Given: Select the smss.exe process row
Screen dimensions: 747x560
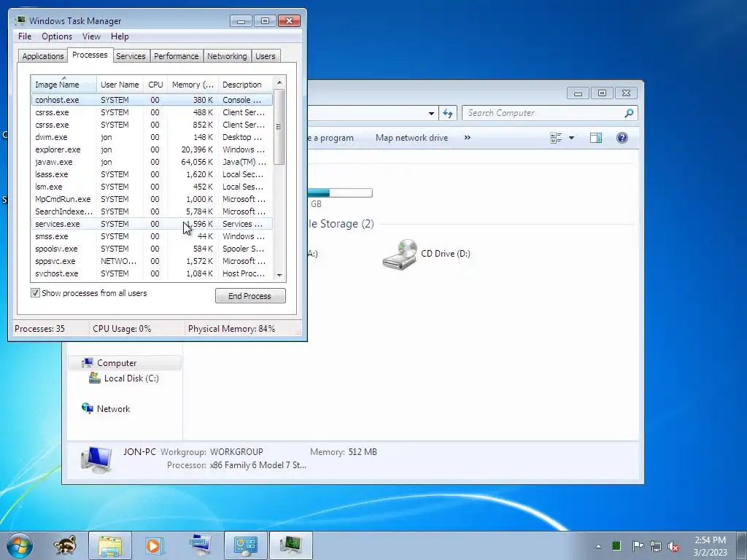Looking at the screenshot, I should point(152,236).
